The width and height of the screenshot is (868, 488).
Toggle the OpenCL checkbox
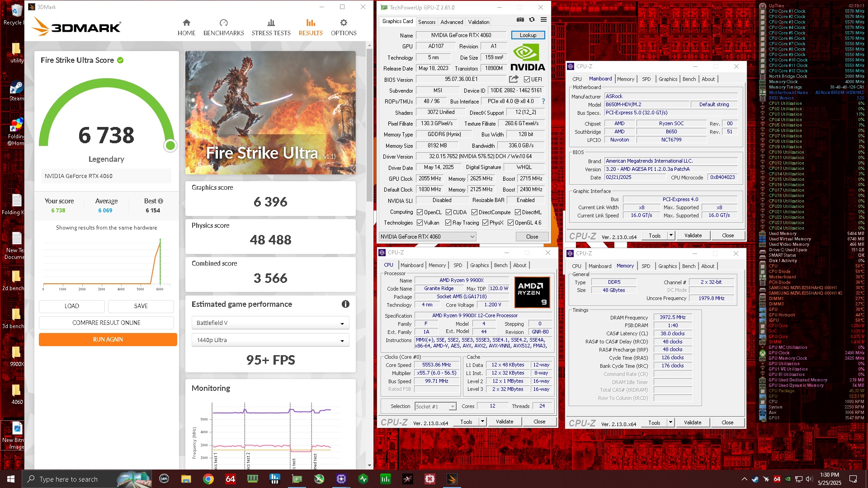pyautogui.click(x=420, y=212)
